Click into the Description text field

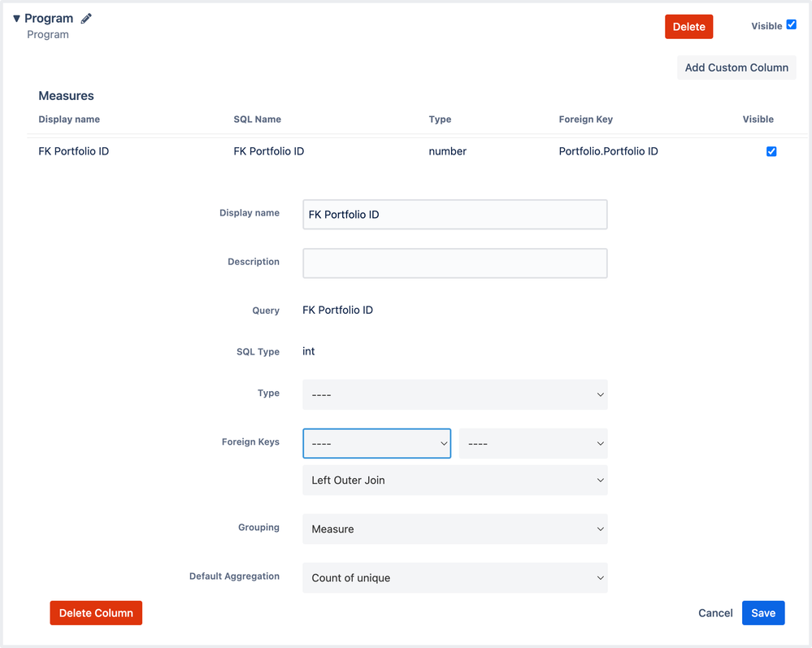tap(454, 263)
